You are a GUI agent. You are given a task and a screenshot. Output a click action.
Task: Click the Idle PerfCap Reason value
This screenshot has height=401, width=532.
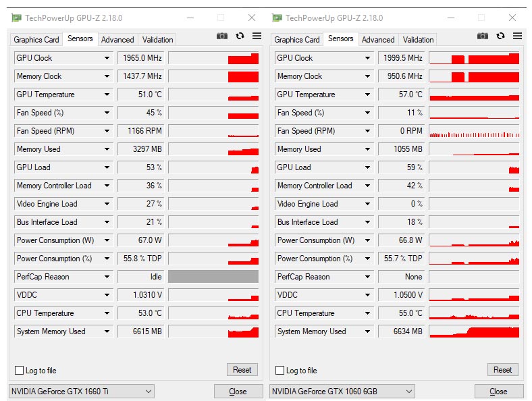(141, 277)
